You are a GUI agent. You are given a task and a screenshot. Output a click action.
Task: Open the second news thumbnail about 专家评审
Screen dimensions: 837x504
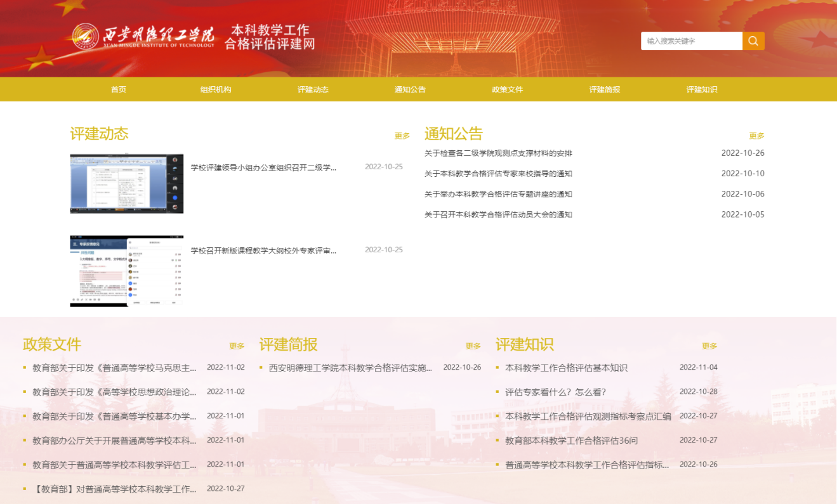click(126, 271)
